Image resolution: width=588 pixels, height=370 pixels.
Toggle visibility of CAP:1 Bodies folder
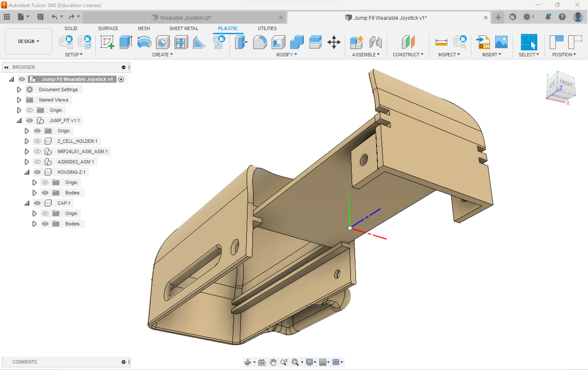pos(45,224)
